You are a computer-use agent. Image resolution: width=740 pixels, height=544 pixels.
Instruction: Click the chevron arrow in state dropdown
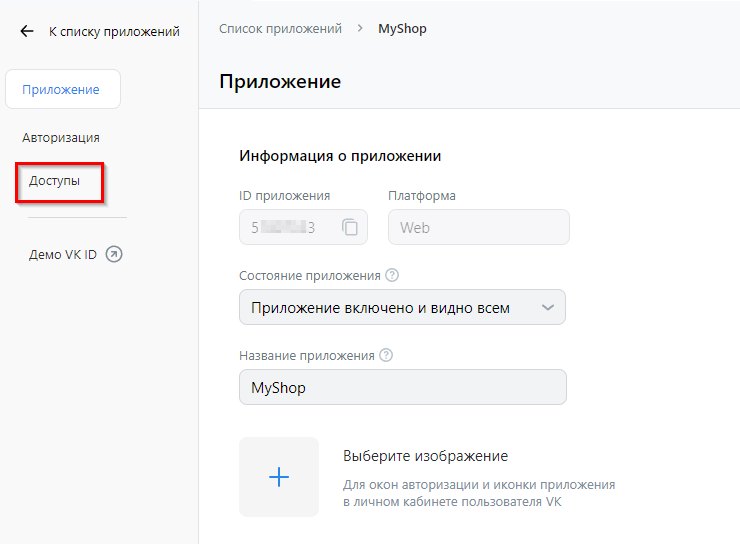[x=547, y=308]
